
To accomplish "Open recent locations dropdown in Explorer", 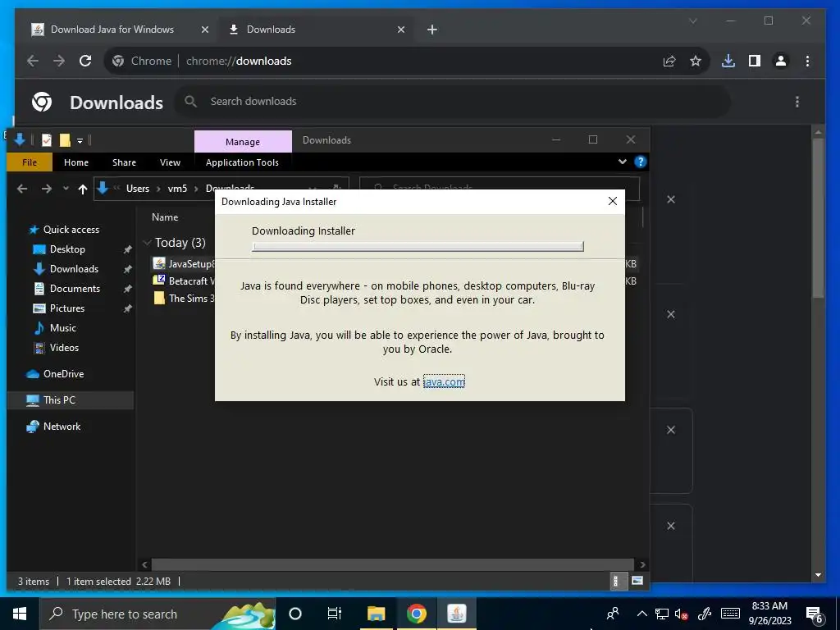I will click(66, 189).
